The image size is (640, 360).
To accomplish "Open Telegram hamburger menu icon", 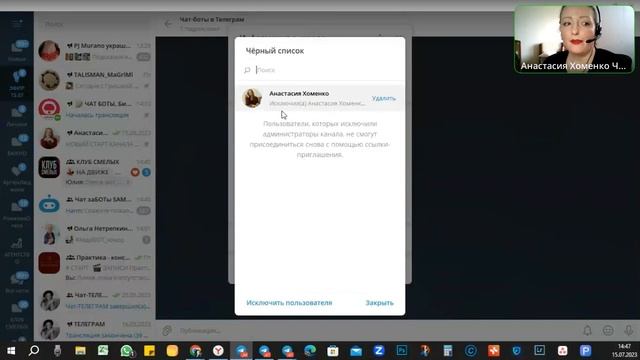I will point(17,23).
